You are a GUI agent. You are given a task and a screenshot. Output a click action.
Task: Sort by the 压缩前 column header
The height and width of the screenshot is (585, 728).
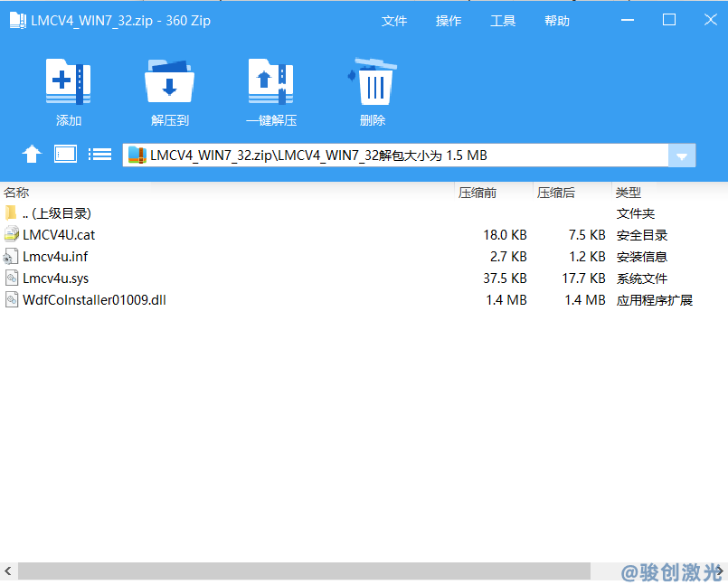coord(477,193)
